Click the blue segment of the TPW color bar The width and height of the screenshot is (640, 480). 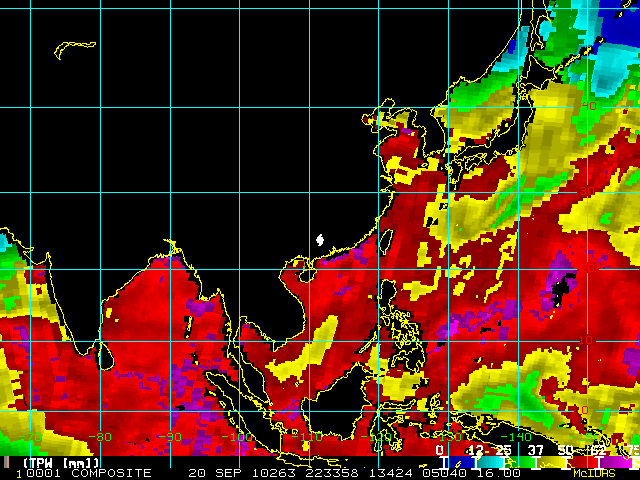pyautogui.click(x=461, y=462)
